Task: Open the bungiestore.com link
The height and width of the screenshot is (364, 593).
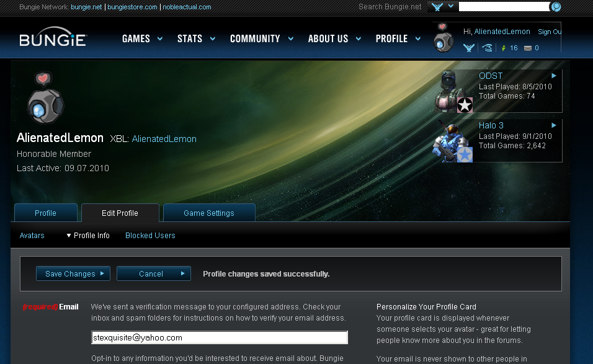Action: (132, 7)
